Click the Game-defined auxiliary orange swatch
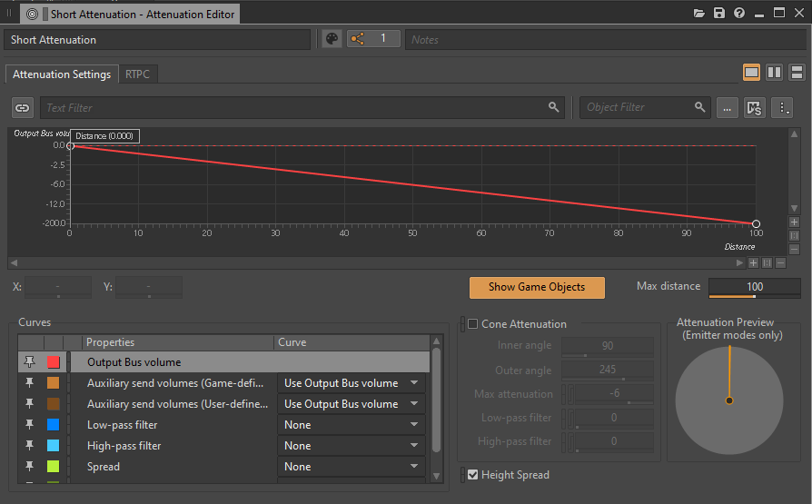This screenshot has height=504, width=812. point(54,383)
